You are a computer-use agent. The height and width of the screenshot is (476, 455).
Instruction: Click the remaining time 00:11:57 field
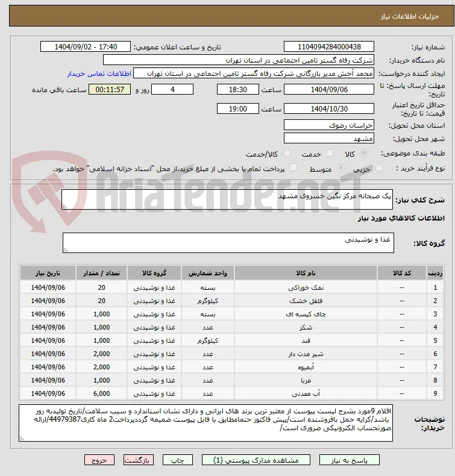(x=110, y=90)
